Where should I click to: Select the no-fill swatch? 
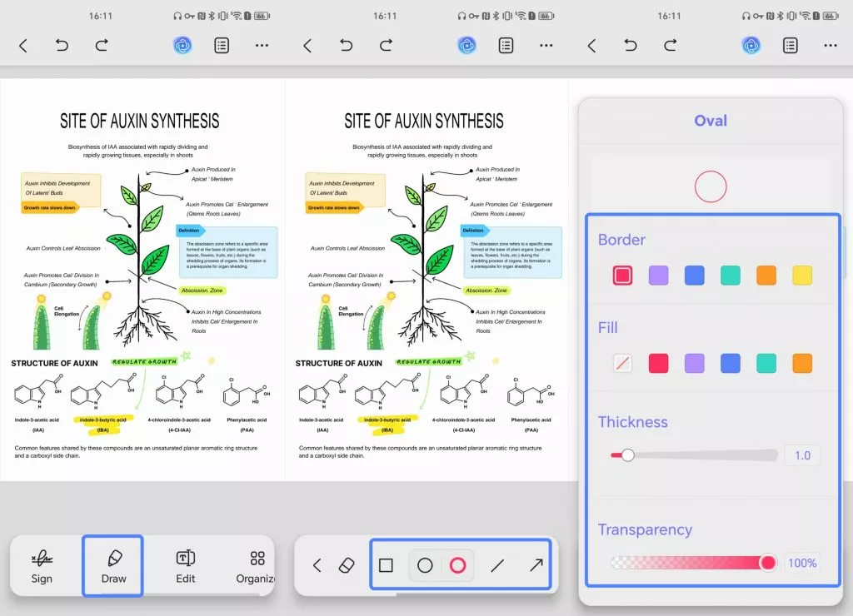(622, 363)
